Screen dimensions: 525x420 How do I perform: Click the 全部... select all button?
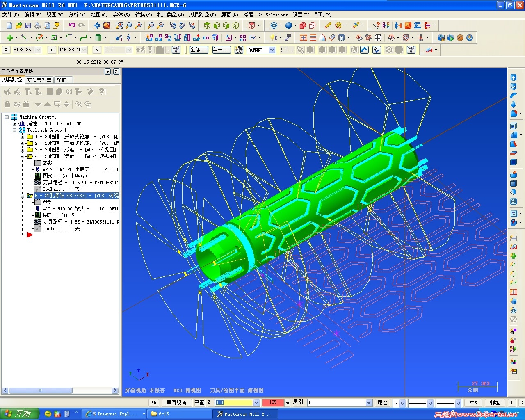point(199,50)
